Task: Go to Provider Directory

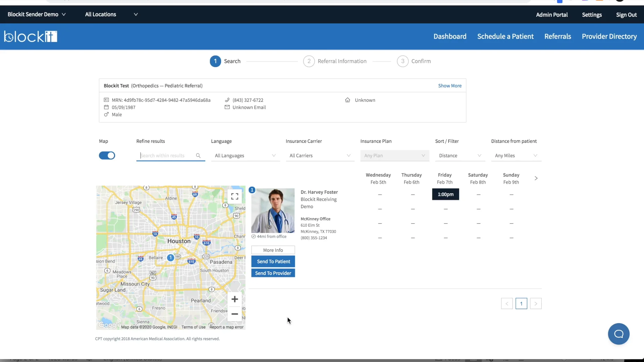Action: 609,37
